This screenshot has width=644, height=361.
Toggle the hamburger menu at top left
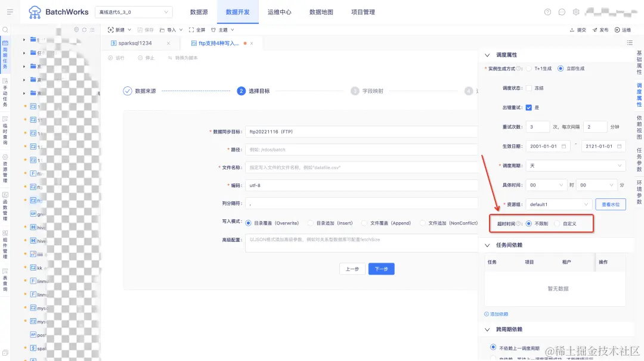coord(10,12)
